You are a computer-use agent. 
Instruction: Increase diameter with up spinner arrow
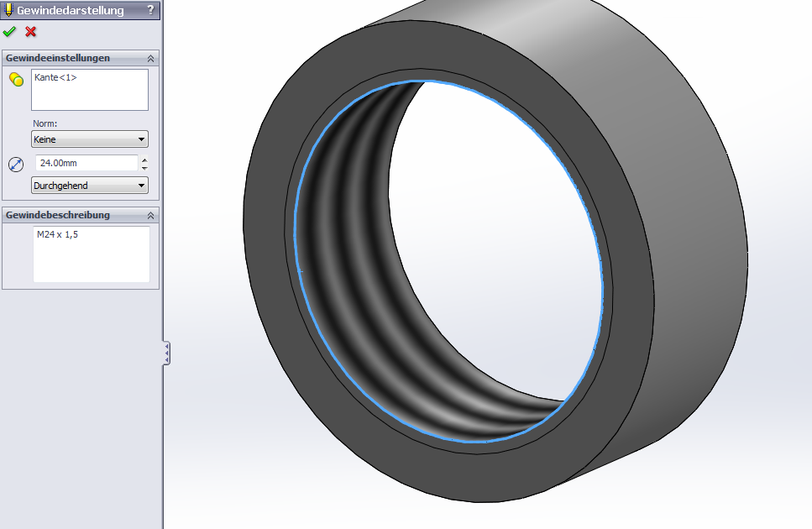(x=144, y=159)
